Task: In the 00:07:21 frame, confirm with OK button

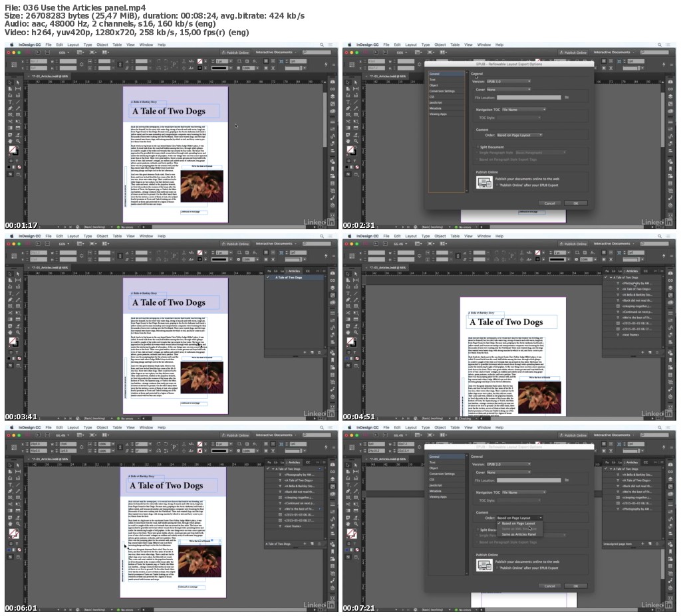Action: click(576, 586)
